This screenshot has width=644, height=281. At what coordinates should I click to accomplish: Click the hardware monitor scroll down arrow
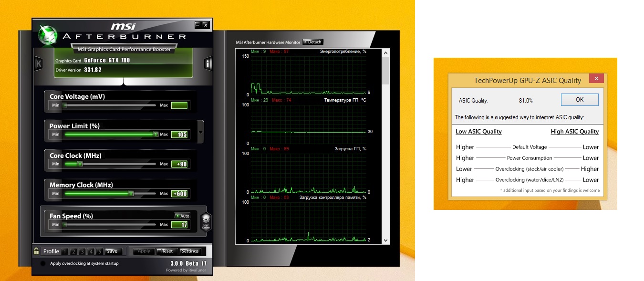tap(386, 240)
